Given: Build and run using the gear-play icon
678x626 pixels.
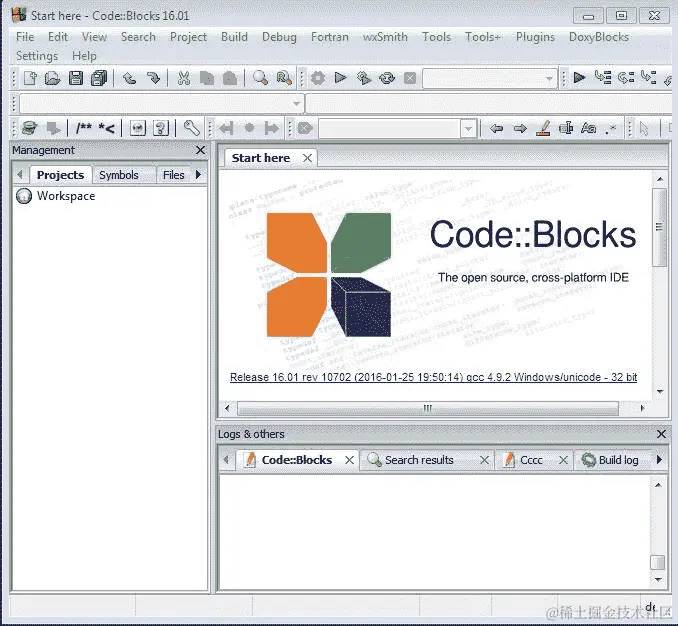Looking at the screenshot, I should [x=364, y=78].
